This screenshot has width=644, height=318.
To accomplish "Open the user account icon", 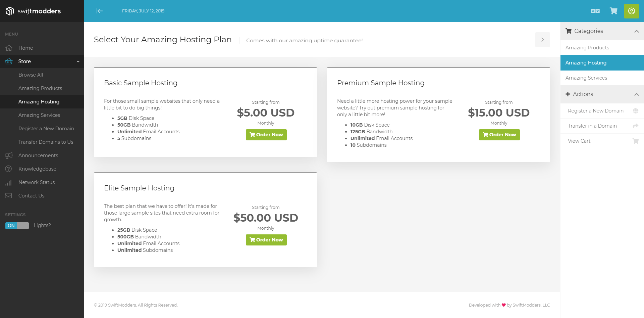I will 631,11.
